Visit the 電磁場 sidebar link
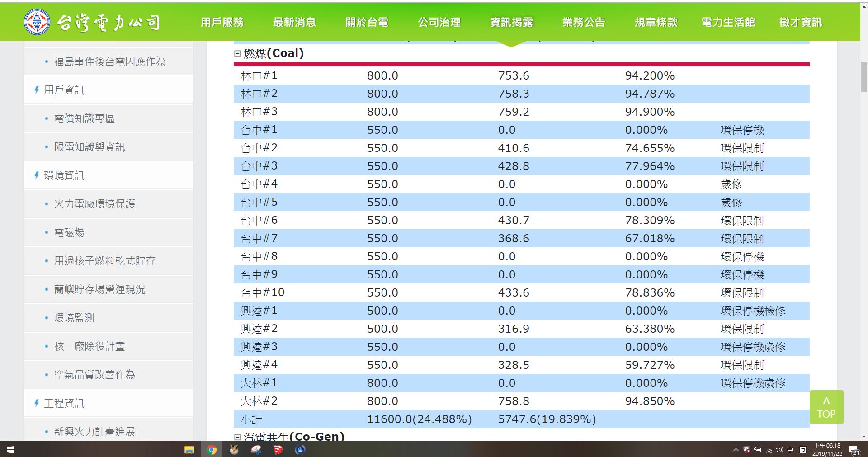The image size is (868, 457). click(x=69, y=232)
